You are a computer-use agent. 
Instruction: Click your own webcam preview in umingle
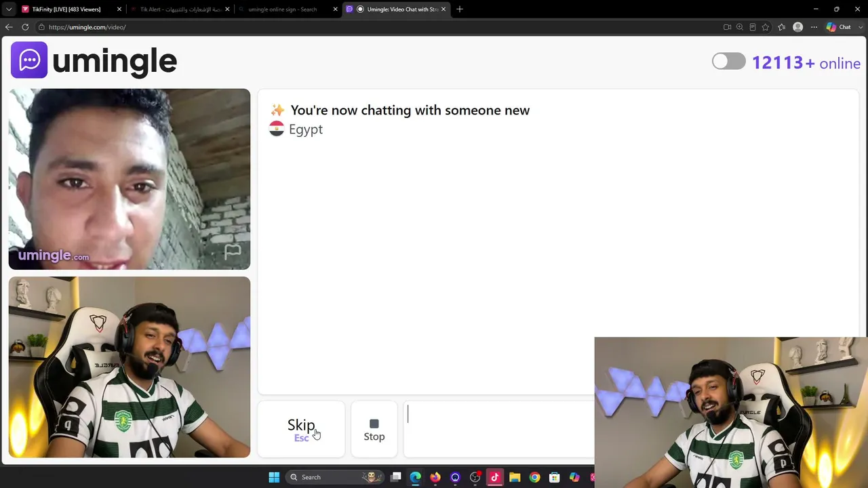click(x=130, y=367)
